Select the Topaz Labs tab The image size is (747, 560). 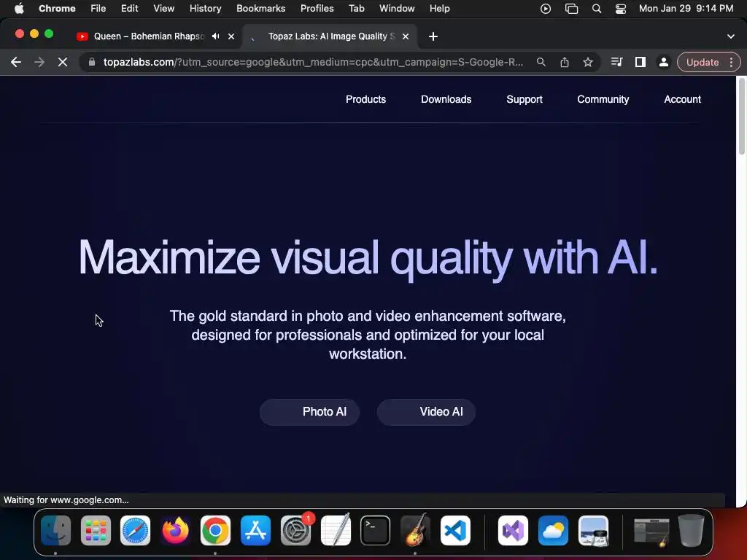point(330,36)
